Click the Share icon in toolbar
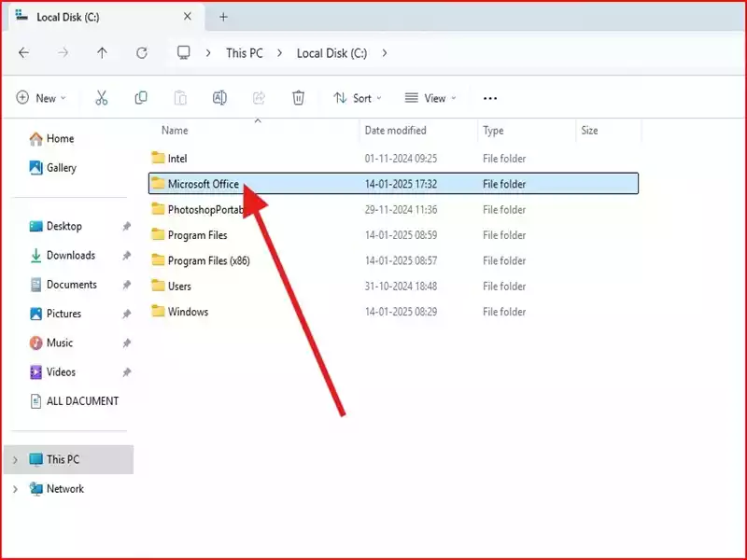Image resolution: width=747 pixels, height=560 pixels. [x=259, y=98]
